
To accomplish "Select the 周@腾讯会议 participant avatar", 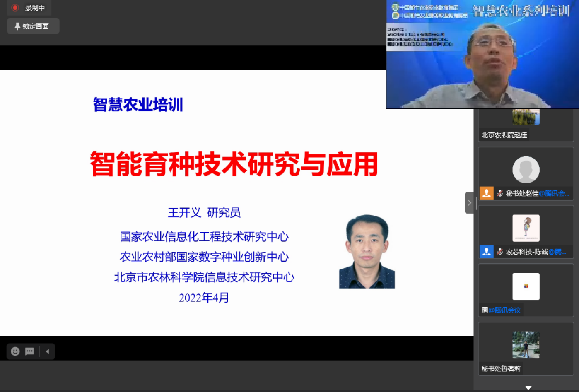I will 526,286.
